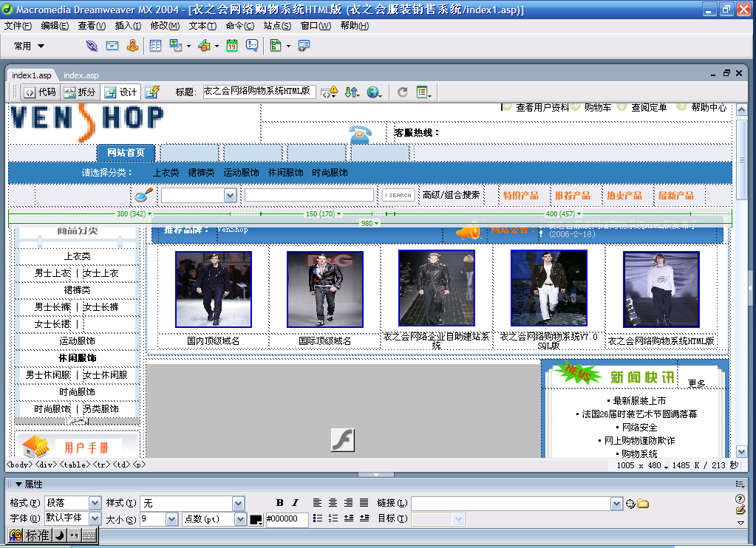This screenshot has height=548, width=756.
Task: Switch to Split view (拆分)
Action: (80, 92)
